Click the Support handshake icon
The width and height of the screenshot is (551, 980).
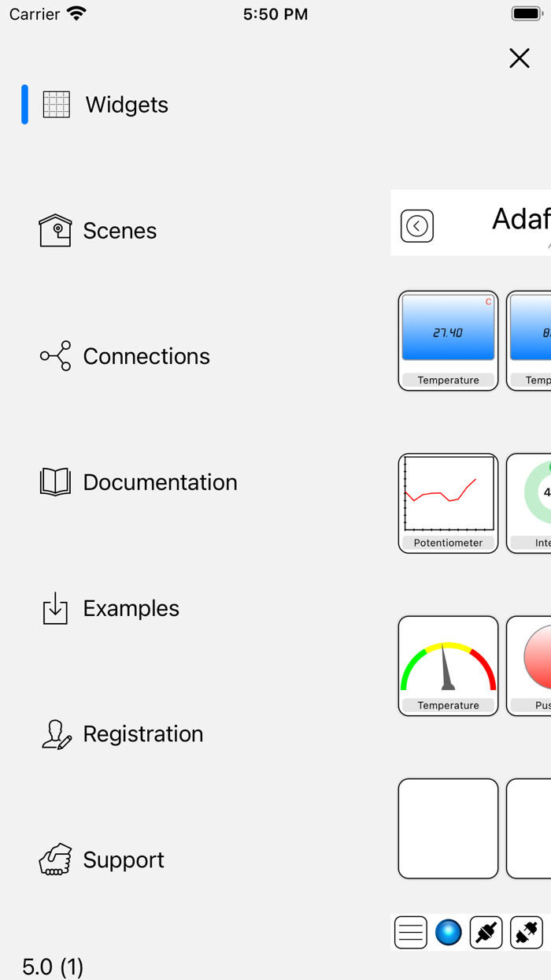[x=55, y=859]
